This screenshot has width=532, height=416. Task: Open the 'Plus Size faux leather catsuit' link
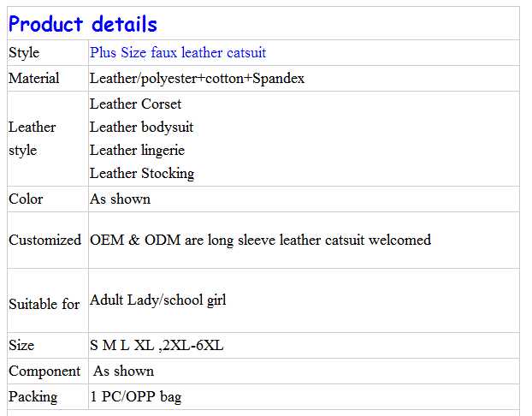coord(178,53)
